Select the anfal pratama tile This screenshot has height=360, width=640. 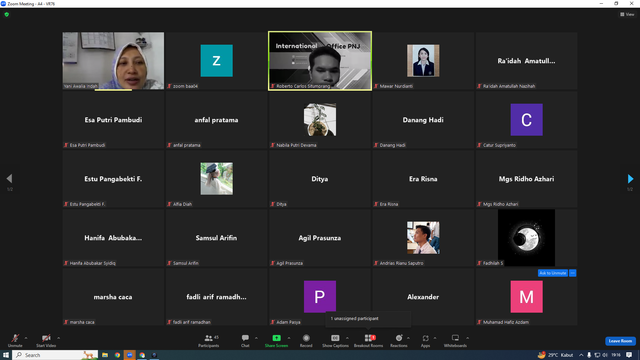pyautogui.click(x=216, y=120)
